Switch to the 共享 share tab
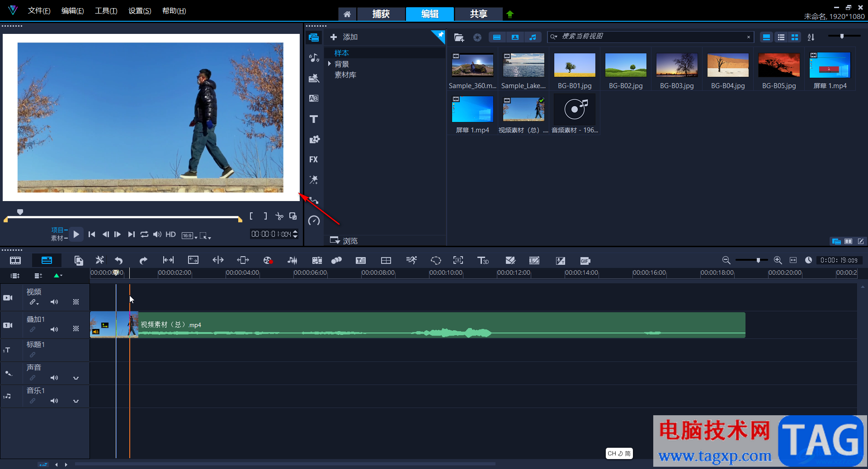 click(478, 14)
